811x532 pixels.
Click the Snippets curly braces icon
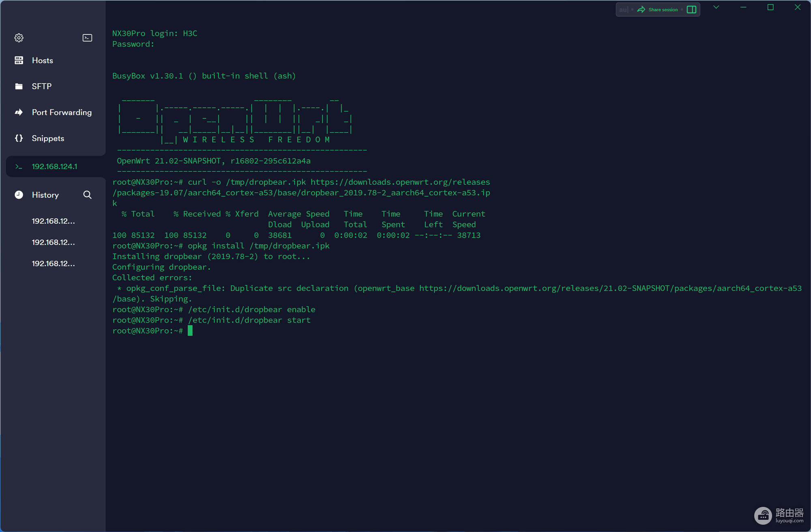coord(19,138)
